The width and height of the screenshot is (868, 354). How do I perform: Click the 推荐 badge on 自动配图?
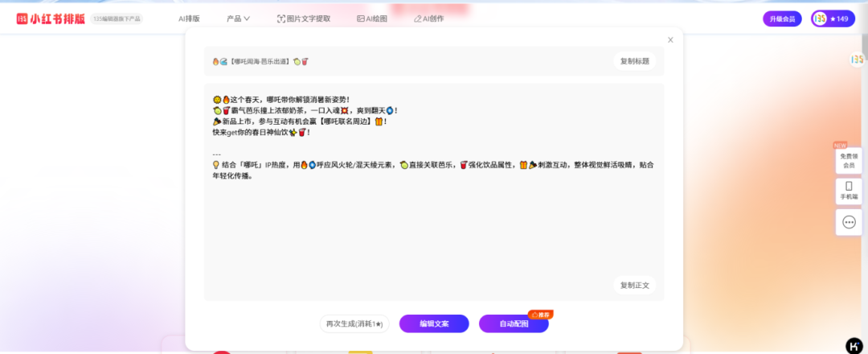tap(540, 314)
